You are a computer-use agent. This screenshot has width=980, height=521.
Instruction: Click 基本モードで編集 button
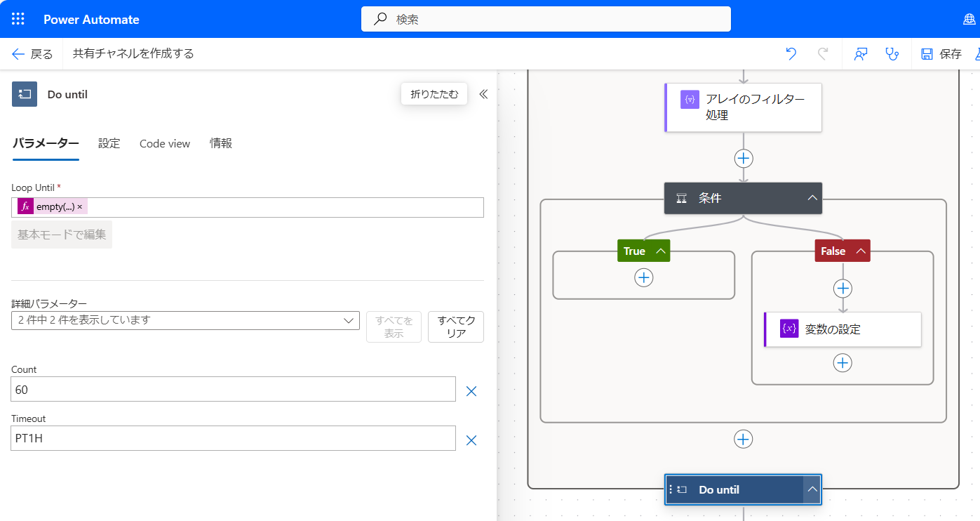point(62,235)
